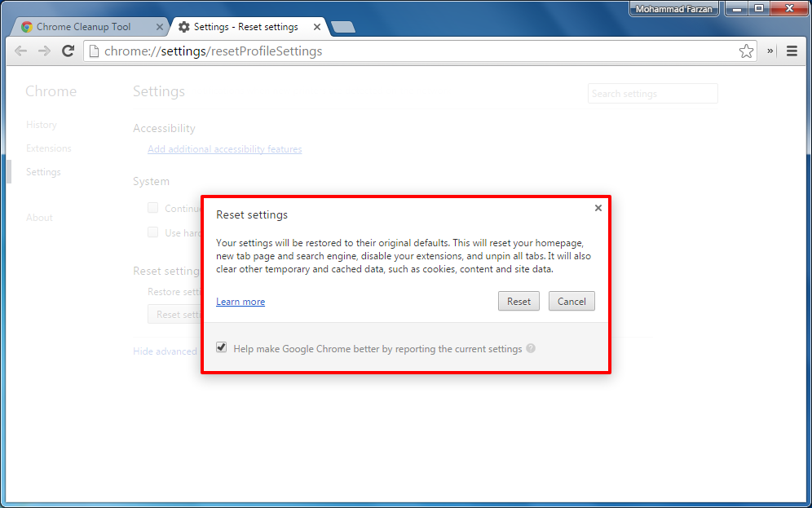812x508 pixels.
Task: Click the address bar URL field
Action: (420, 51)
